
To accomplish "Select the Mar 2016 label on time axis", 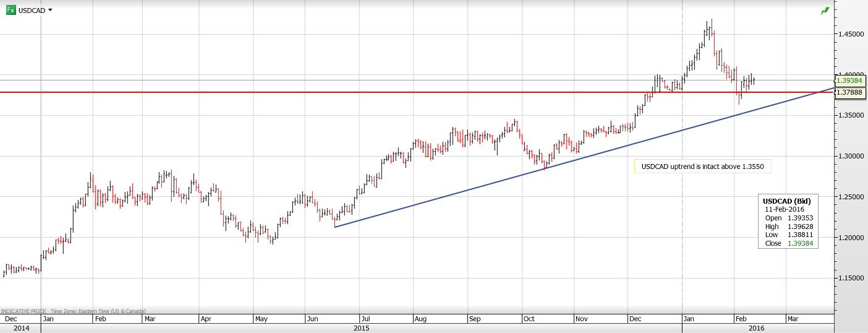I will pos(792,319).
